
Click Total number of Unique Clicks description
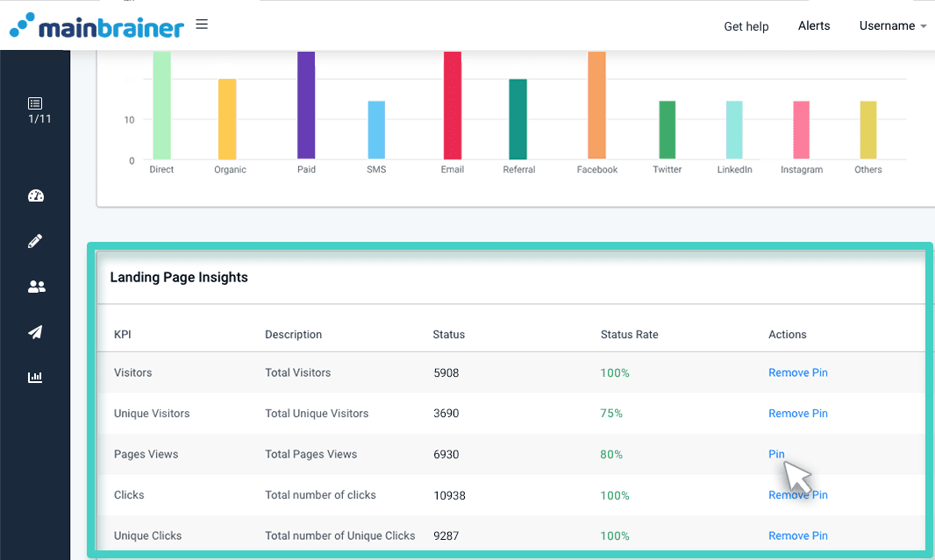pyautogui.click(x=340, y=535)
